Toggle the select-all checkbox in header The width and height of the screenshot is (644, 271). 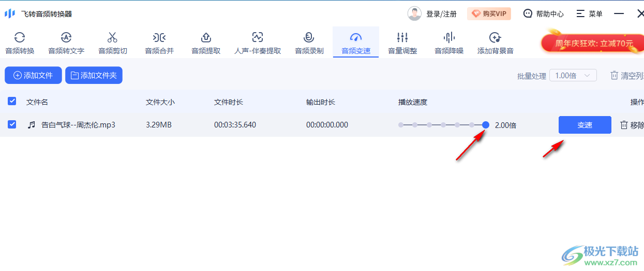click(x=12, y=101)
